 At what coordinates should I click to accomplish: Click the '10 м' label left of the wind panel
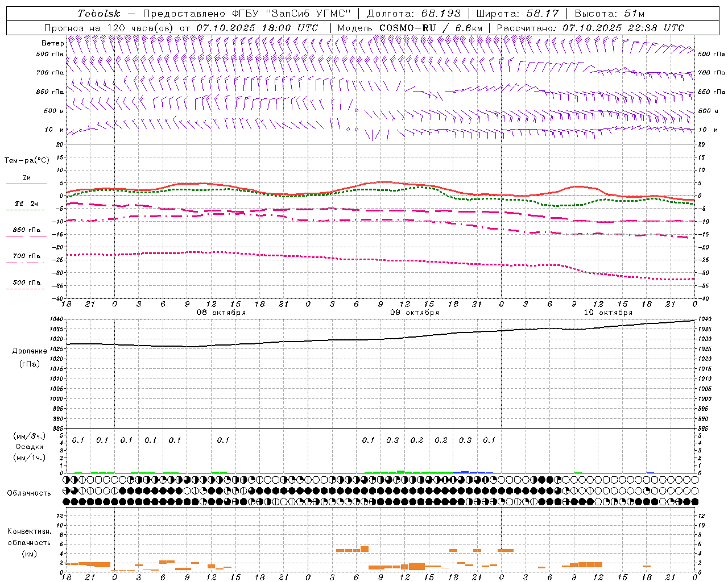pos(54,130)
